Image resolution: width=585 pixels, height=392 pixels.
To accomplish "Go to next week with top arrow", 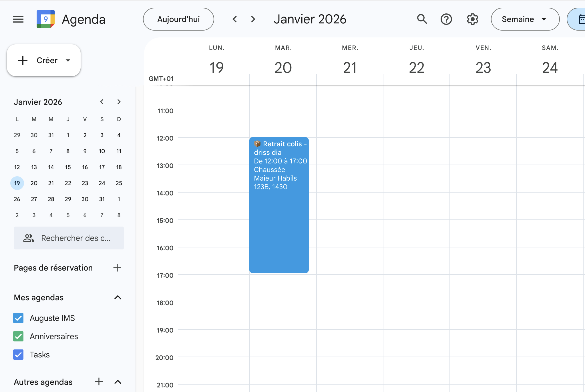I will pyautogui.click(x=253, y=19).
